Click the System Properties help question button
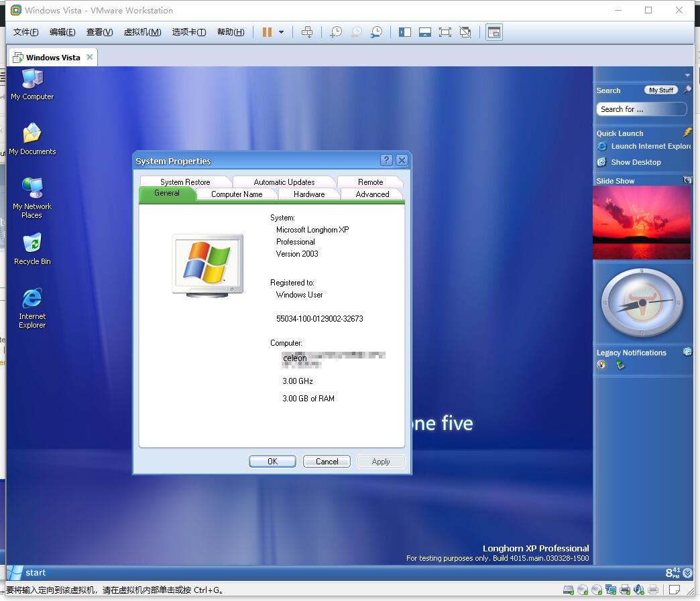700x601 pixels. tap(387, 160)
